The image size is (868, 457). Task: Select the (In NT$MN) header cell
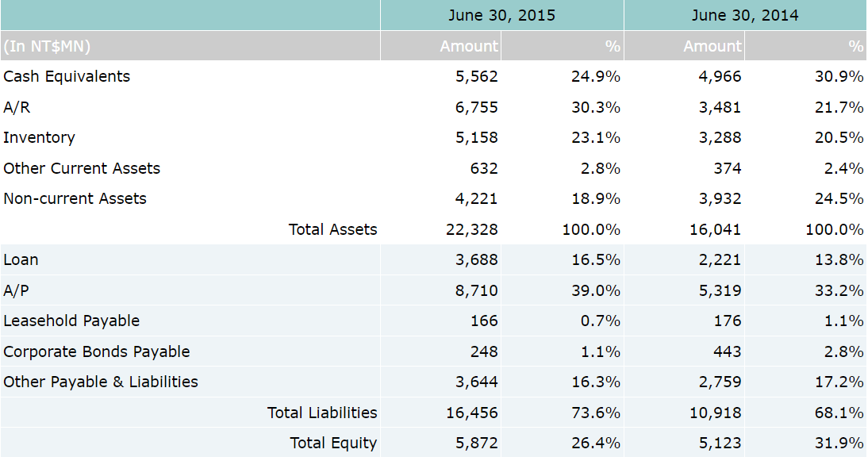pos(47,46)
